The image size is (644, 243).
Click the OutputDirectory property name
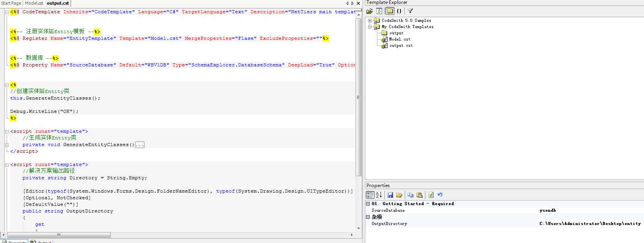pyautogui.click(x=389, y=223)
